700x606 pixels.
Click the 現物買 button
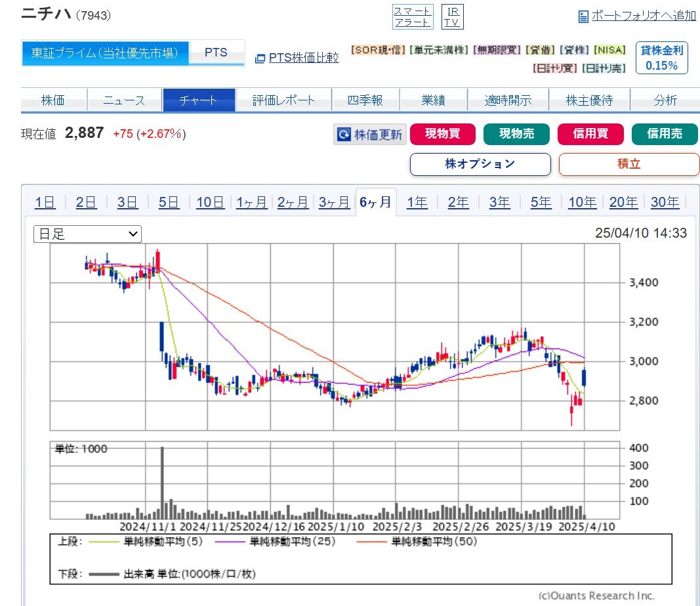[x=442, y=134]
